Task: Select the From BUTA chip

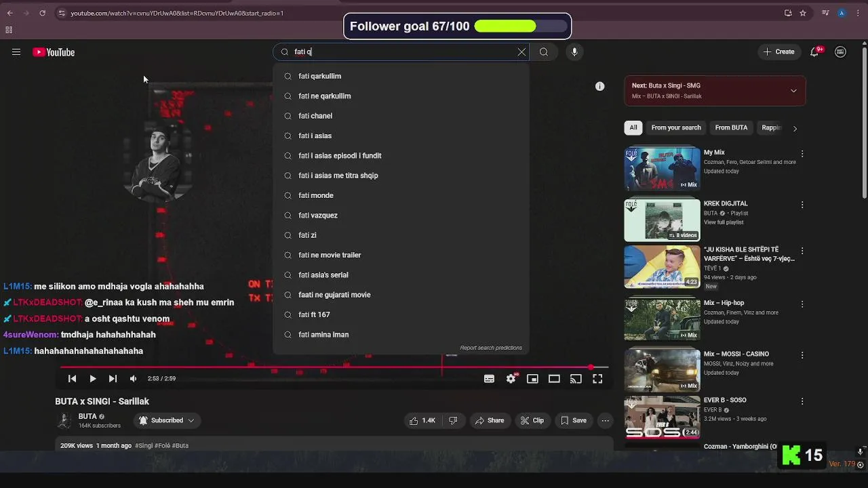Action: coord(731,127)
